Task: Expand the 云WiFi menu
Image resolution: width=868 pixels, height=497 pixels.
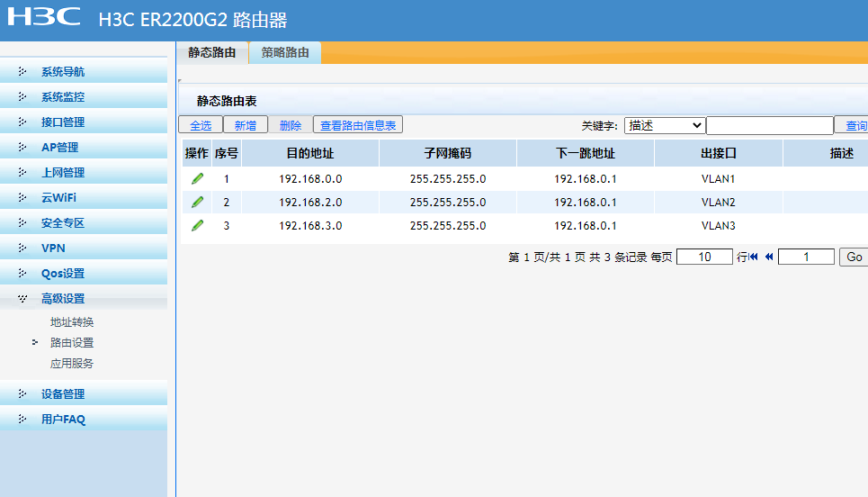Action: (84, 198)
